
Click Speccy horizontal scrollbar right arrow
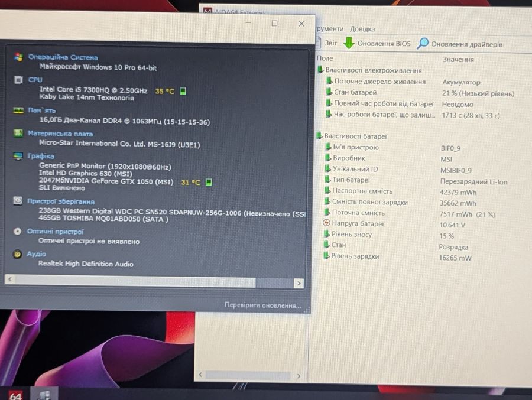(x=299, y=283)
